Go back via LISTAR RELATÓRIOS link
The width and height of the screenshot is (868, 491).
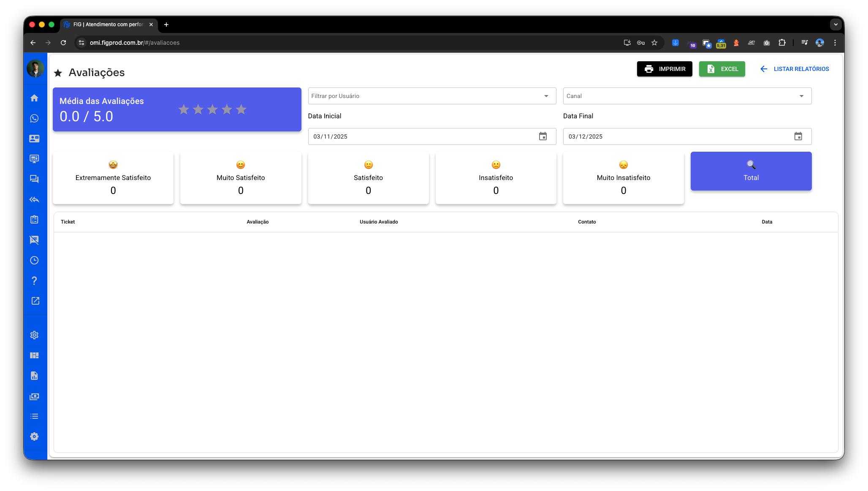coord(795,69)
